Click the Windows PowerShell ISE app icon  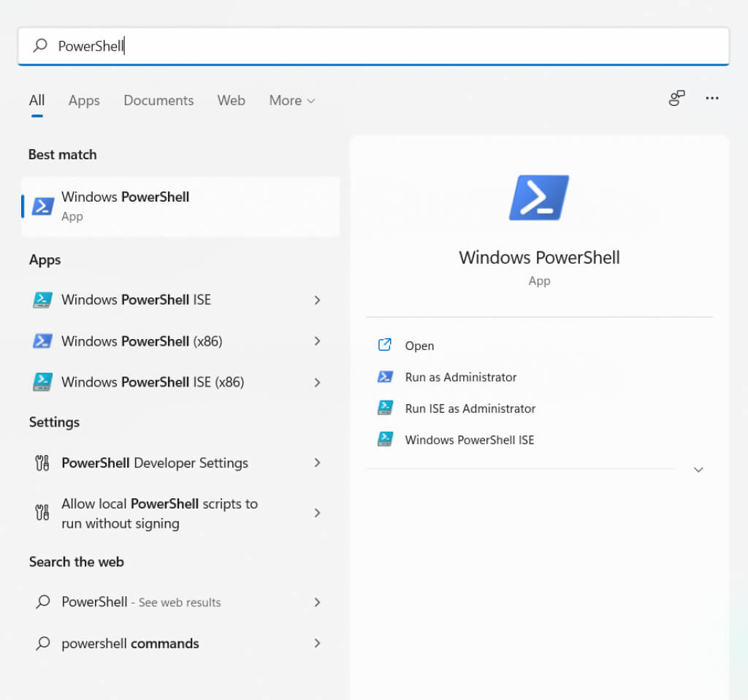coord(42,300)
